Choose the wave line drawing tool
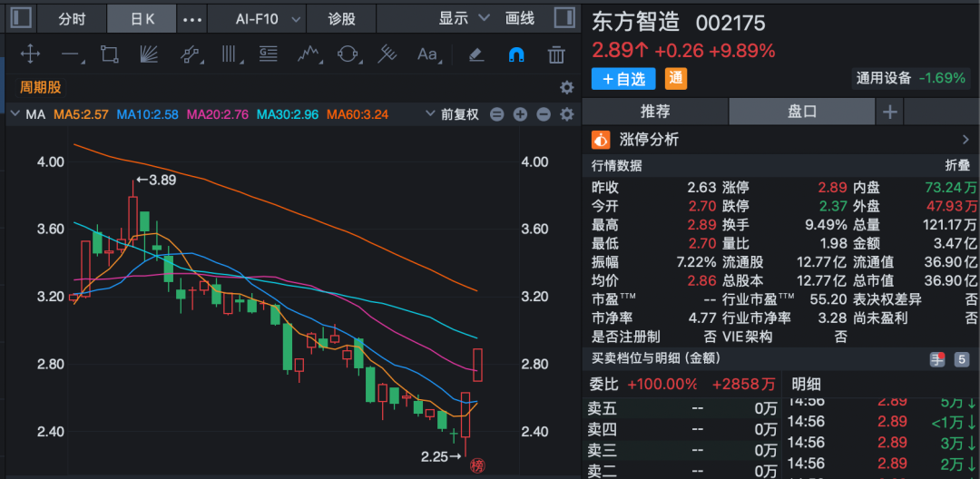The image size is (980, 479). (x=310, y=54)
